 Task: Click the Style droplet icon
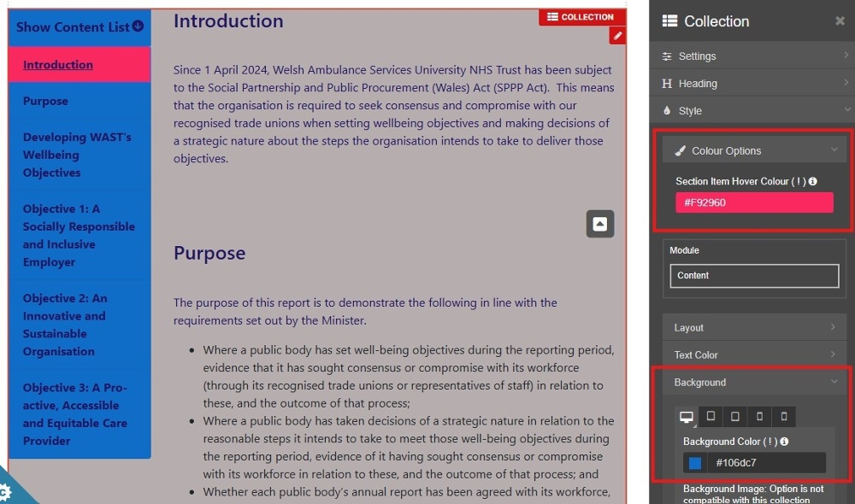click(x=667, y=110)
